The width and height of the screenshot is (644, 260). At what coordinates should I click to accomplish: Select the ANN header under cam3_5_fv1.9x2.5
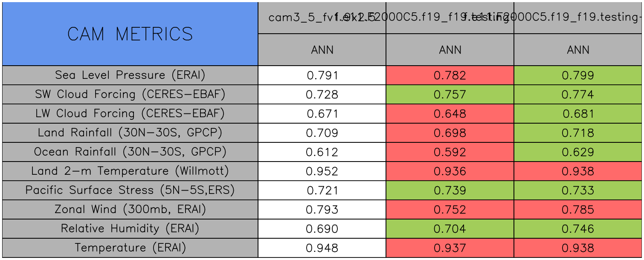322,50
